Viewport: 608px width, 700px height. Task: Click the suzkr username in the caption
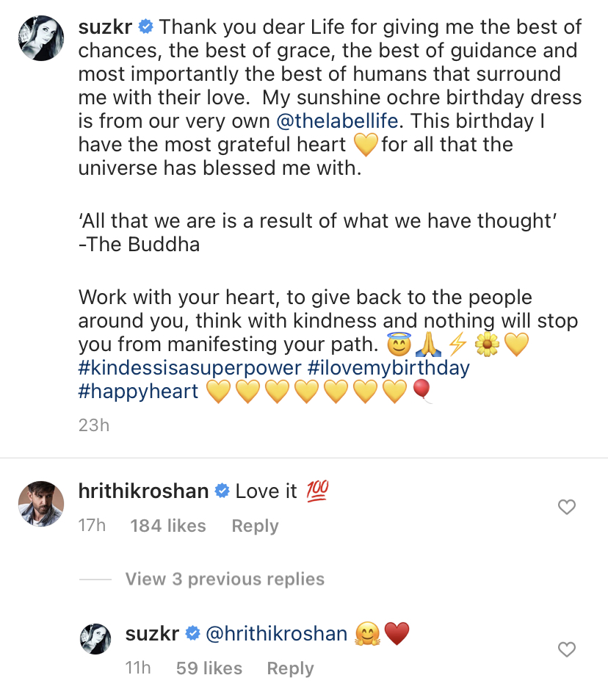click(x=105, y=28)
